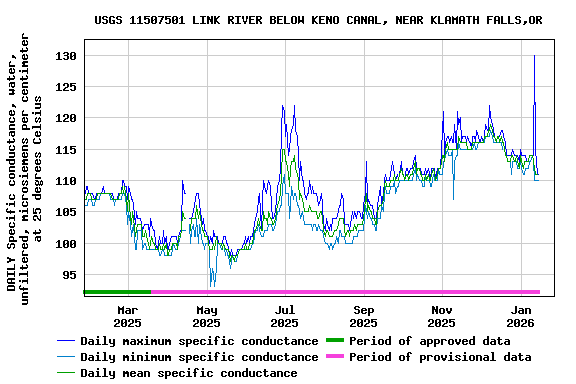The width and height of the screenshot is (576, 384).
Task: Click the 'Period of approved data' legend text
Action: (x=430, y=341)
